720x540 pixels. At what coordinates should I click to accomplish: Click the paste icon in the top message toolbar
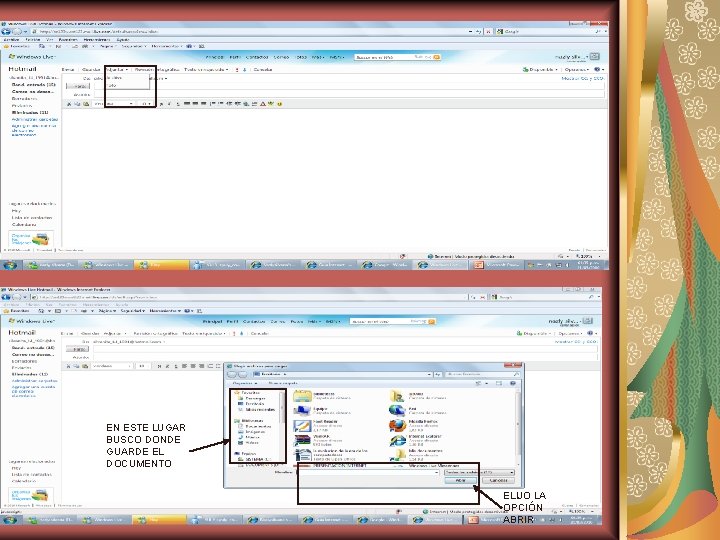[86, 104]
